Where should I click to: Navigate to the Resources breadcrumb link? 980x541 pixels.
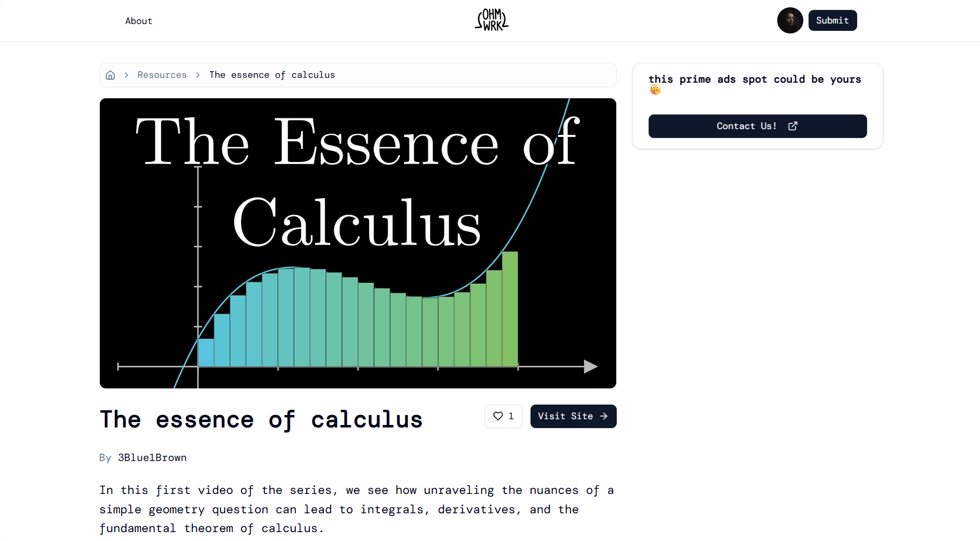[162, 75]
